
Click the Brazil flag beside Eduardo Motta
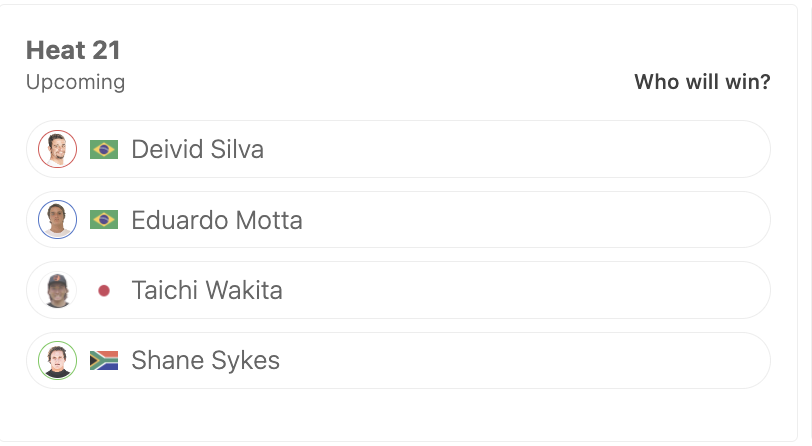click(x=104, y=220)
